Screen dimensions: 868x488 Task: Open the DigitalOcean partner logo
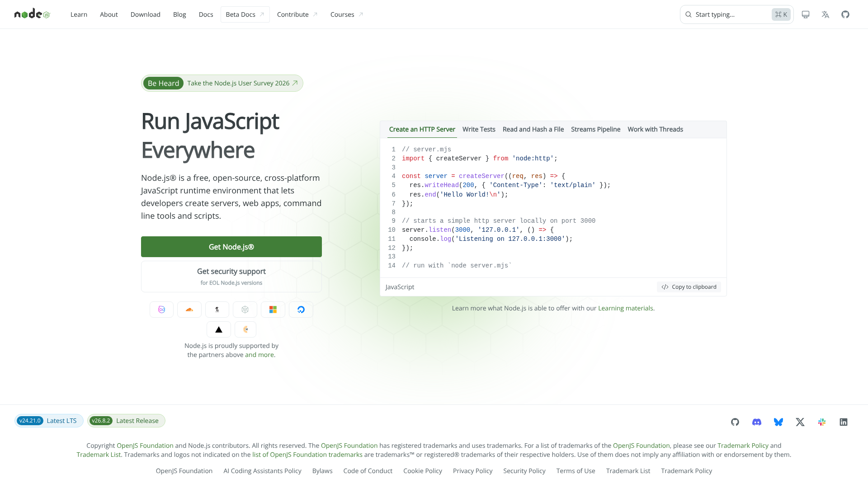click(x=301, y=310)
